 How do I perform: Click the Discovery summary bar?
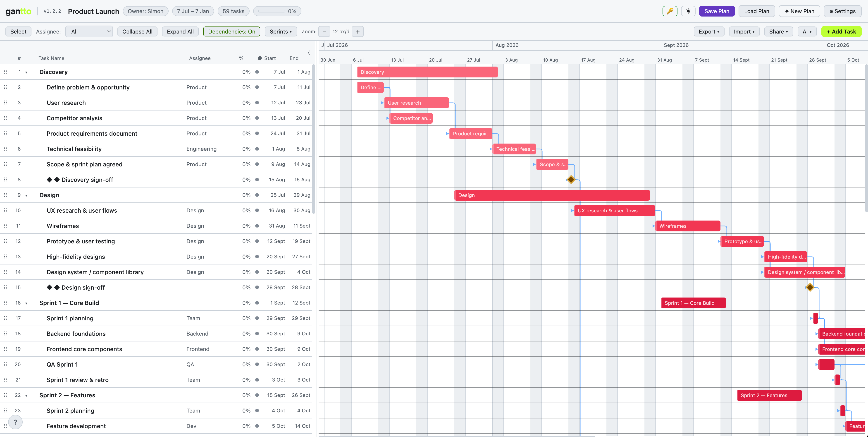(x=427, y=72)
